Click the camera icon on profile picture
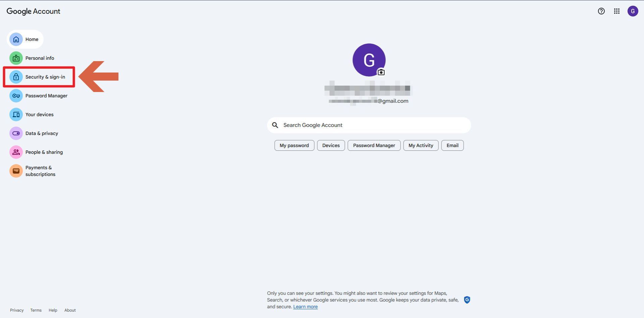 pos(381,72)
